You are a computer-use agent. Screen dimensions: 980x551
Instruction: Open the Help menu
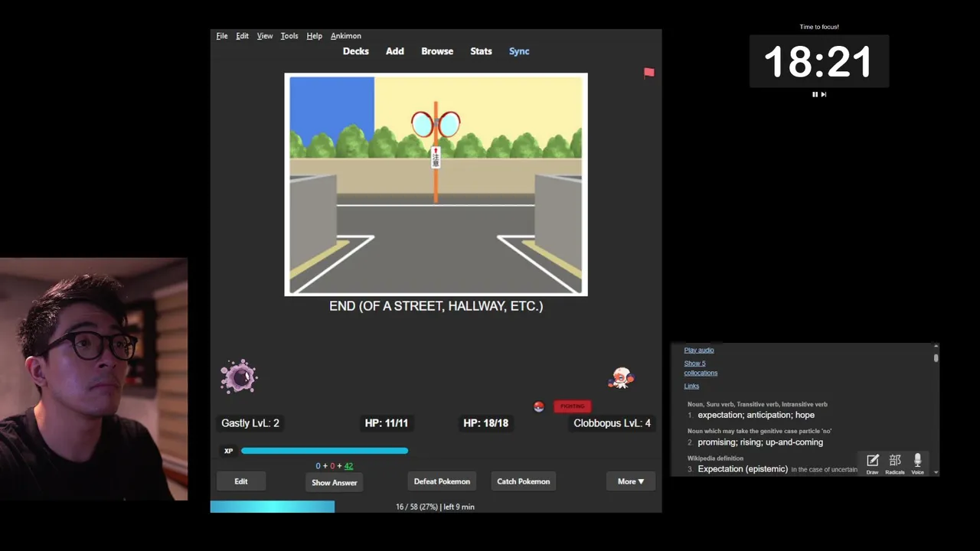(x=314, y=36)
